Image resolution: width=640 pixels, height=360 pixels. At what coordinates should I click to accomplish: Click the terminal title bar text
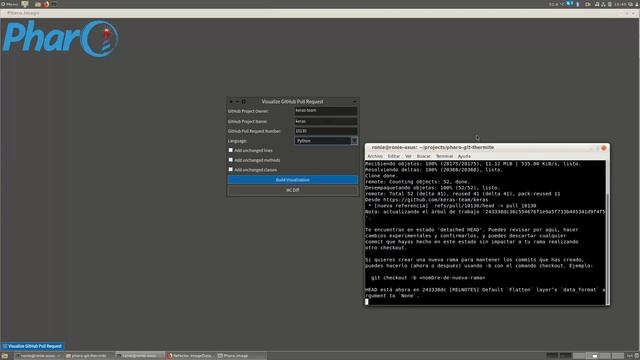[433, 147]
